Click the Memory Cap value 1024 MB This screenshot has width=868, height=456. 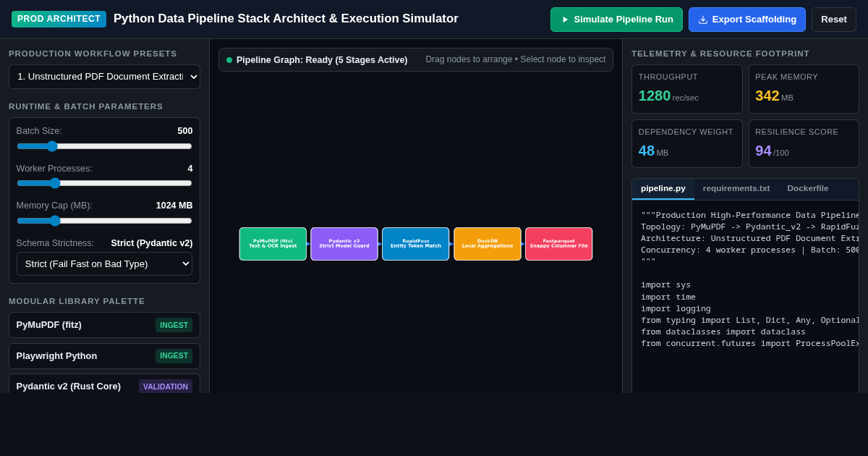coord(174,206)
